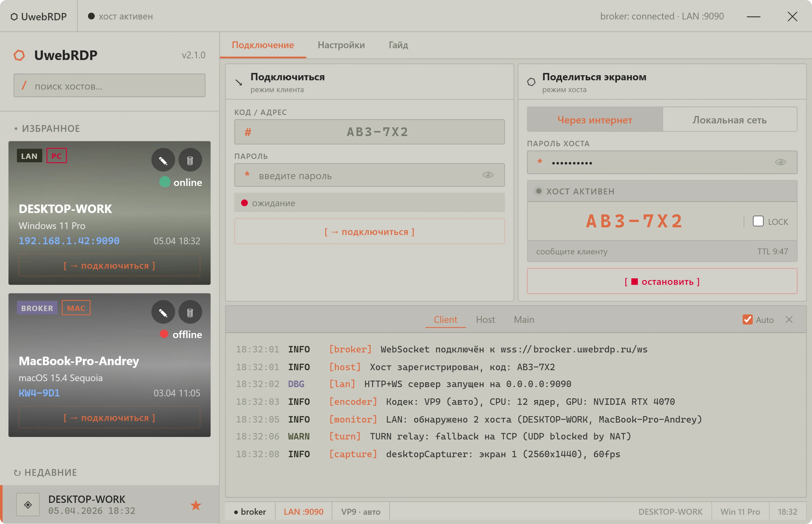Screen dimensions: 812x524
Task: Switch to the Настройки tab
Action: pos(341,45)
